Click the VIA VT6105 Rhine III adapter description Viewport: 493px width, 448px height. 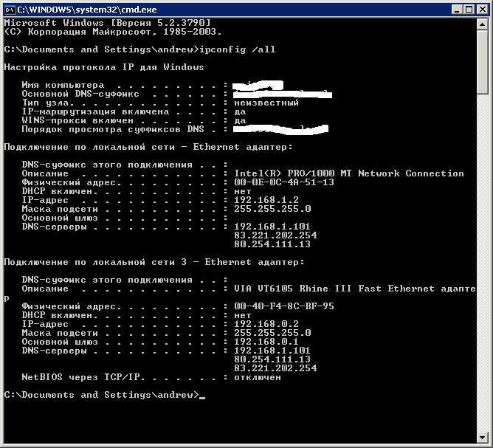pyautogui.click(x=354, y=289)
